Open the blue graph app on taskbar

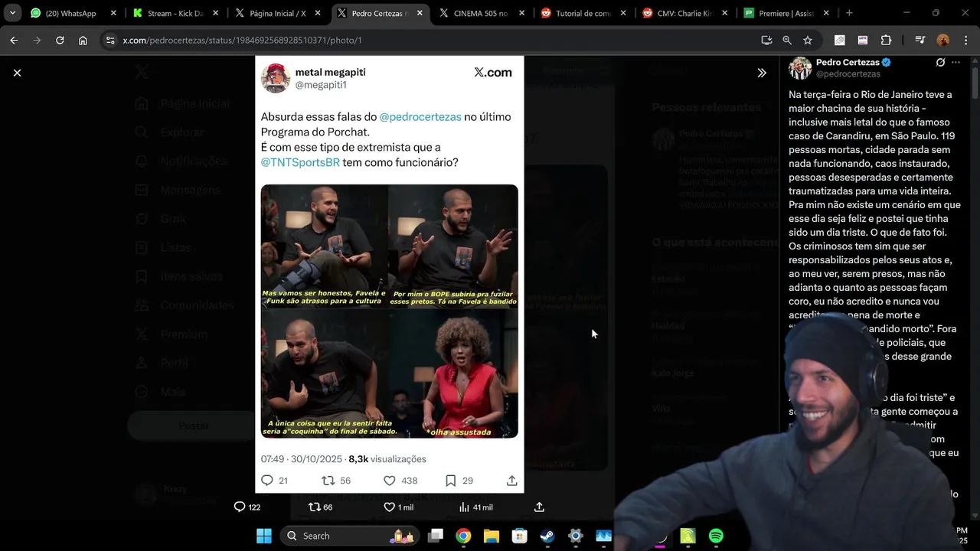pos(603,536)
